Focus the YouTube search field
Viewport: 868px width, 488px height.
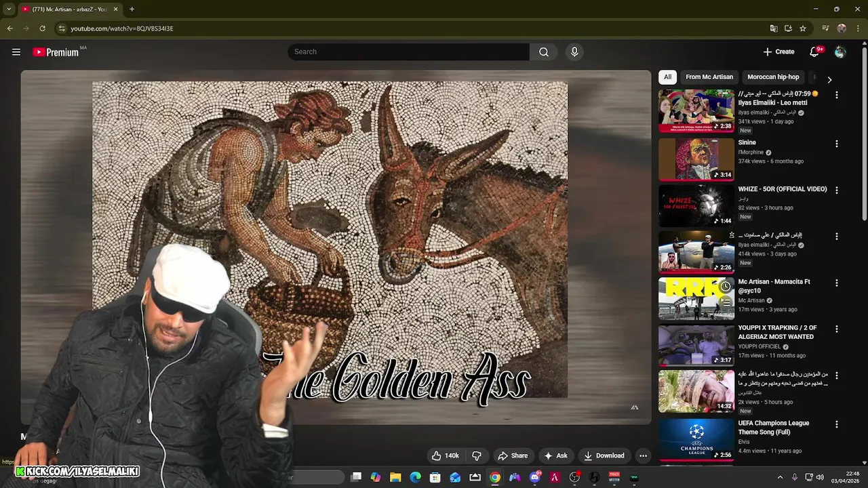coord(408,52)
